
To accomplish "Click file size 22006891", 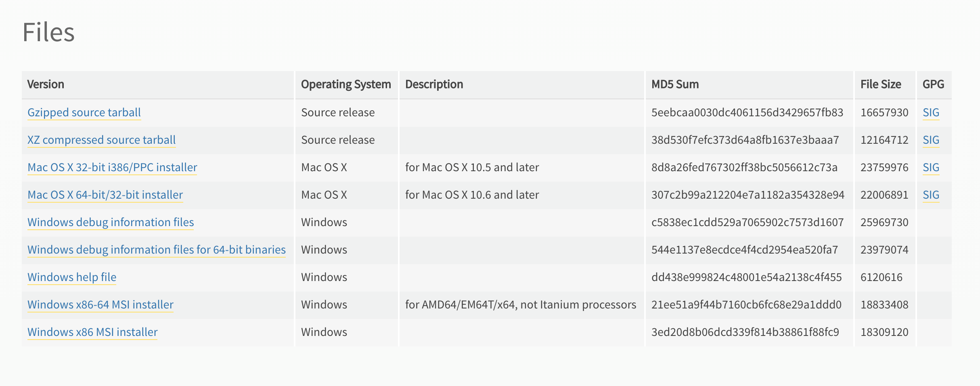I will pos(884,195).
